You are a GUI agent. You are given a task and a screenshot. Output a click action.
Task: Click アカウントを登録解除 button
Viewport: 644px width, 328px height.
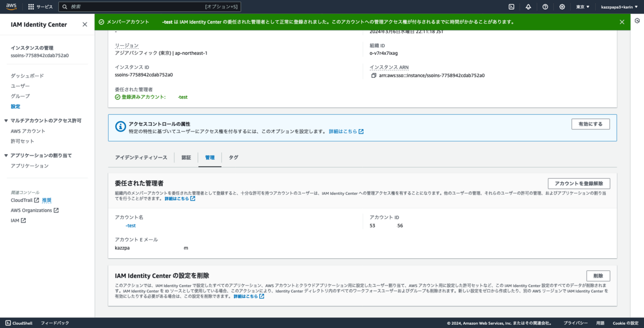click(579, 184)
